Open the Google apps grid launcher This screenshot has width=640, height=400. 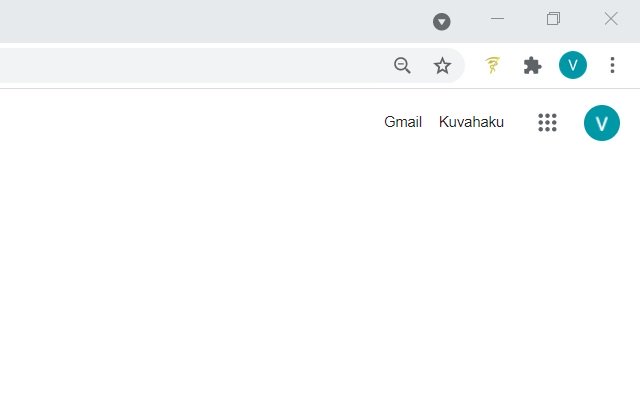[x=547, y=122]
